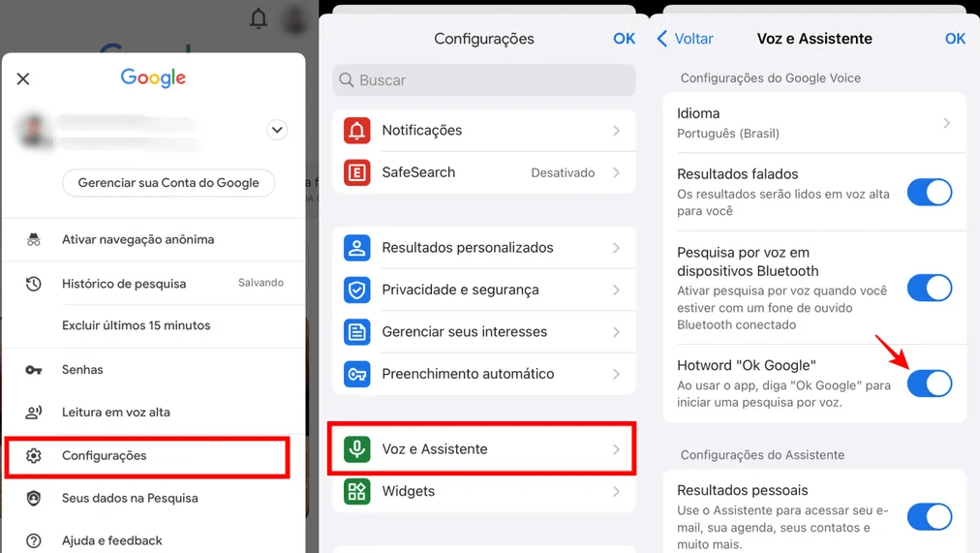The image size is (980, 553).
Task: Open Gerenciar seus interesses row chevron
Action: pos(616,332)
